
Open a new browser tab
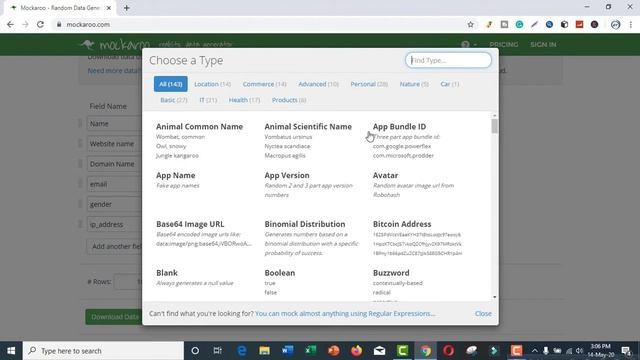pyautogui.click(x=127, y=8)
